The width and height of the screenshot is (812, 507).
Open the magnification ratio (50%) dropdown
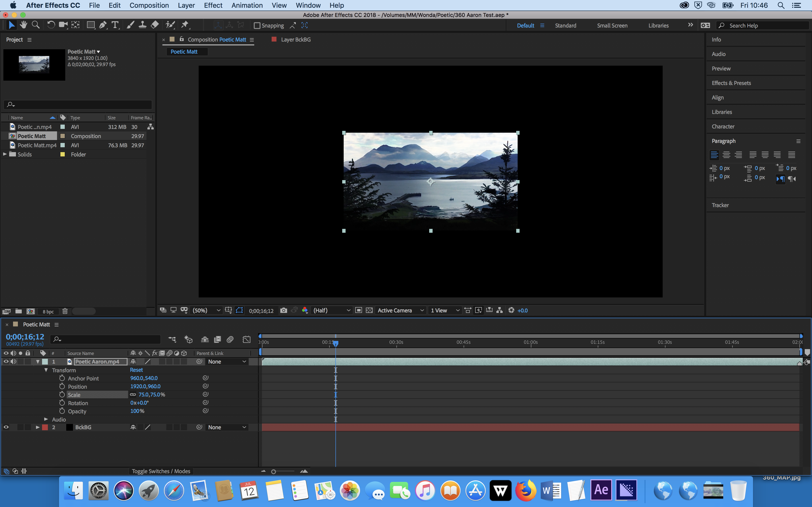(x=206, y=310)
